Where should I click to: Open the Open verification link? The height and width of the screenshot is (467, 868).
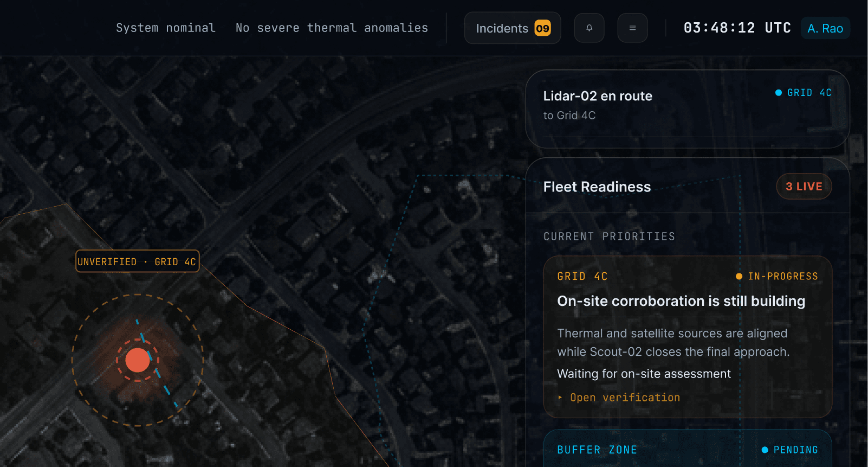point(625,398)
